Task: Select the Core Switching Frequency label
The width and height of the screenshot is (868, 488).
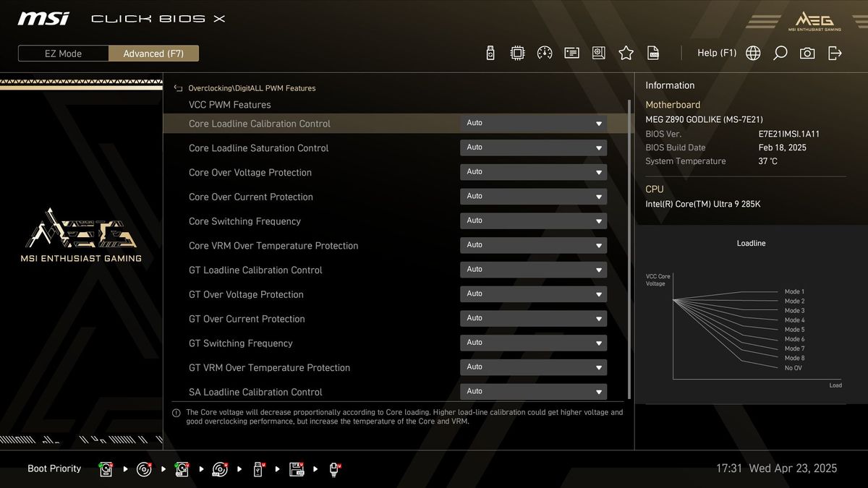Action: 244,221
